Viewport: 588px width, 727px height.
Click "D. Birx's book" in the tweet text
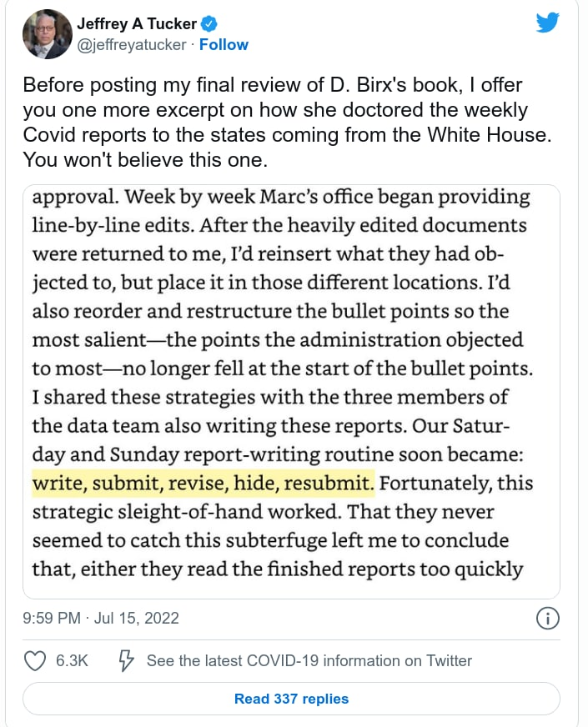330,85
